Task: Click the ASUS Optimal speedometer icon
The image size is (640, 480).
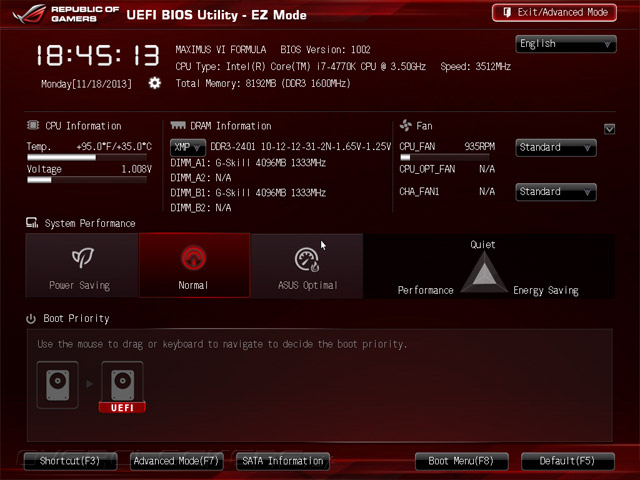Action: point(307,259)
